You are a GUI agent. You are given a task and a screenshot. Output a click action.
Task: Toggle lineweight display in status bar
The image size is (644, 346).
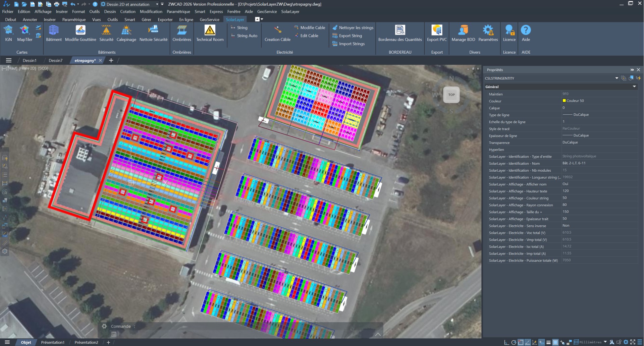(x=548, y=342)
